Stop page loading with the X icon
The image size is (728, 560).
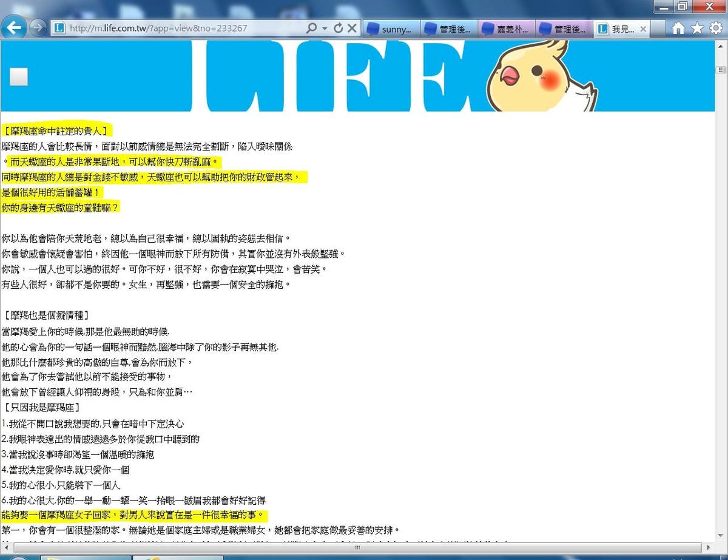tap(351, 28)
